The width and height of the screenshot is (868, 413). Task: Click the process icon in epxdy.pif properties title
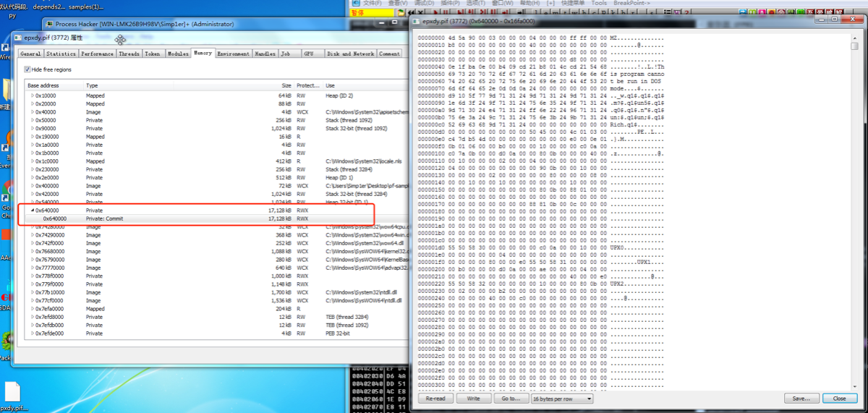(x=19, y=38)
